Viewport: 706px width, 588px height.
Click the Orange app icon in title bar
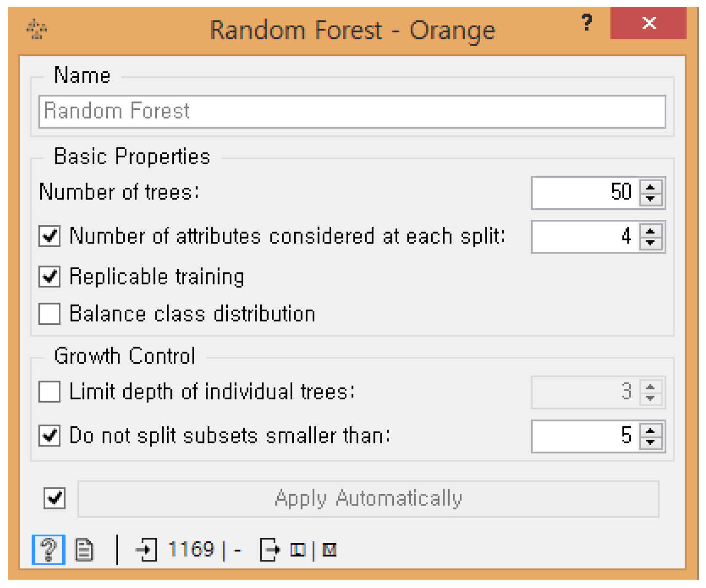[x=36, y=30]
